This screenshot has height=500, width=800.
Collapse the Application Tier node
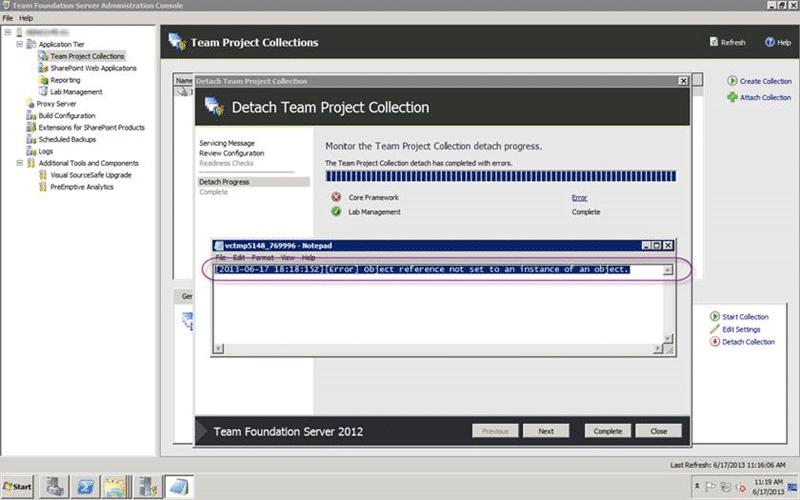coord(19,44)
